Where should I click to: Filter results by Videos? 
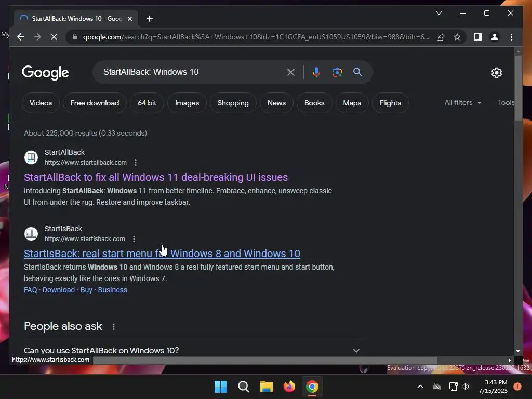click(x=41, y=103)
